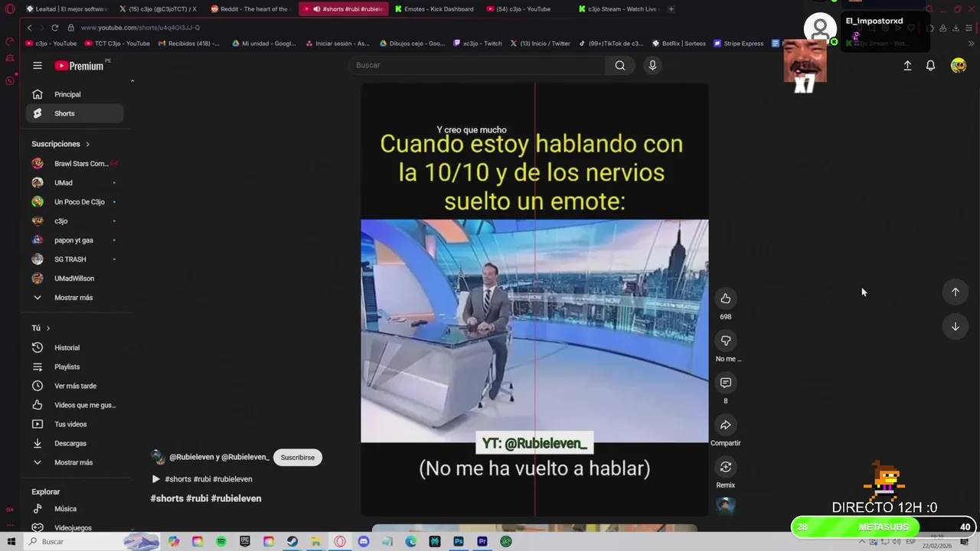Open Stripe Express bookmark
This screenshot has height=551, width=980.
point(738,44)
